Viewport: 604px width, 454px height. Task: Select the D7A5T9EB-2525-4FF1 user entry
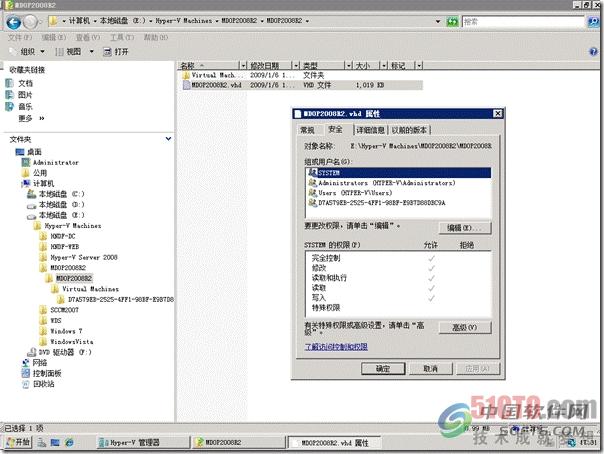398,203
